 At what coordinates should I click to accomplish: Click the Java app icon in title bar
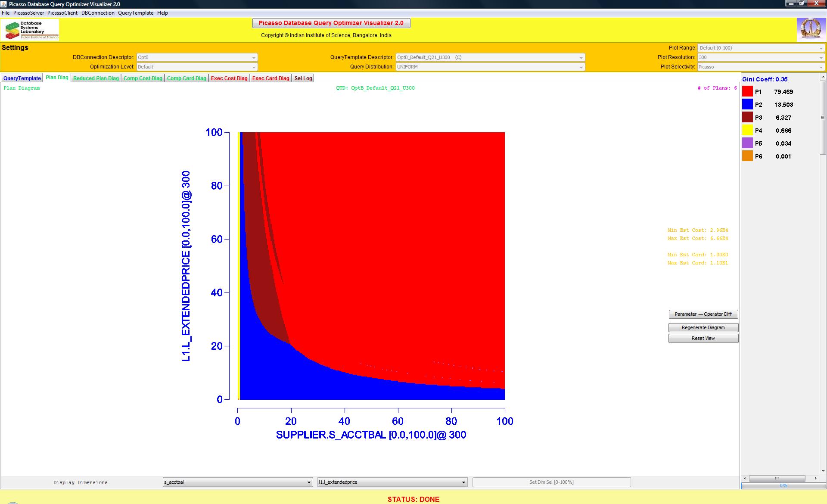coord(4,4)
